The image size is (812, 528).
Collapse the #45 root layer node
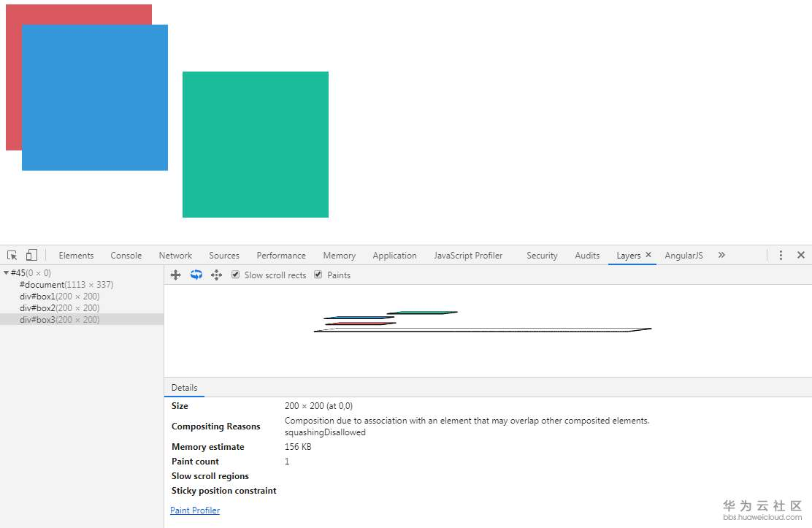[x=7, y=272]
